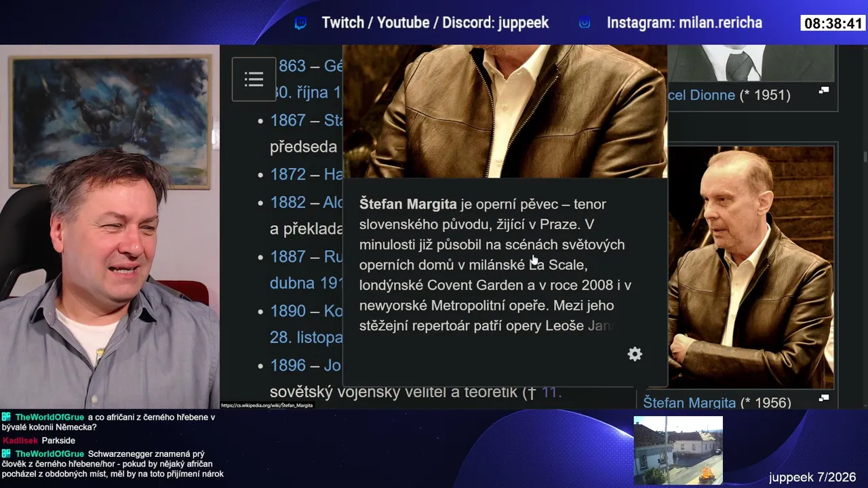The image size is (868, 488).
Task: Open the Dionne caption link
Action: coord(702,95)
